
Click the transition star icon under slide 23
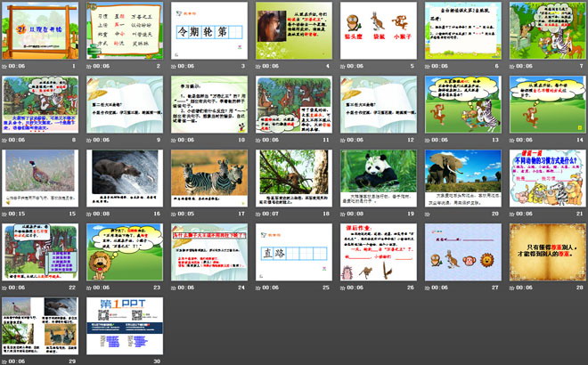click(89, 288)
